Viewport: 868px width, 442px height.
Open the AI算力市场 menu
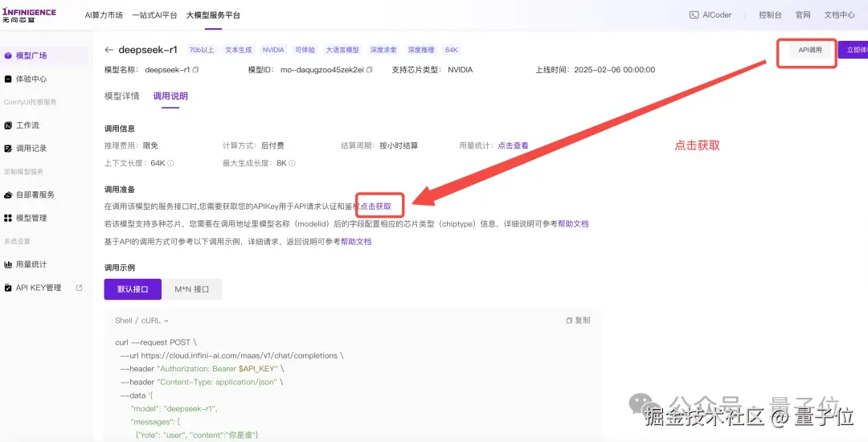(x=104, y=15)
